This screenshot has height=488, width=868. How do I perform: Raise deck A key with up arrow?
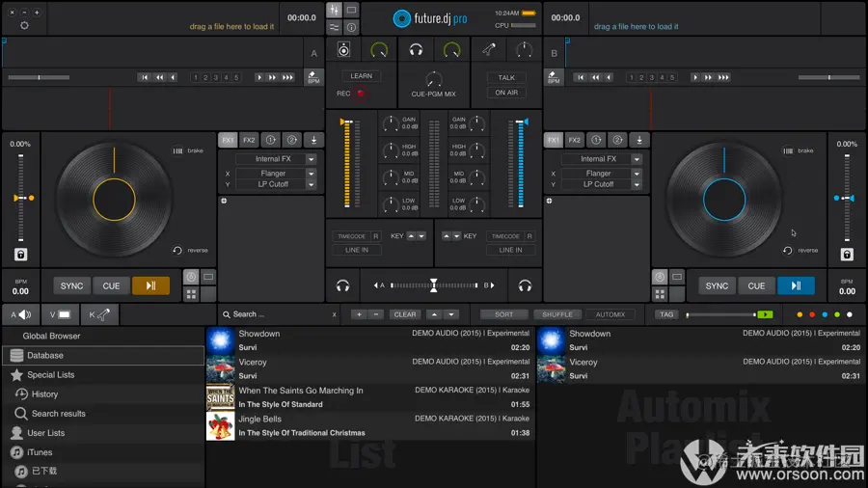(x=411, y=236)
